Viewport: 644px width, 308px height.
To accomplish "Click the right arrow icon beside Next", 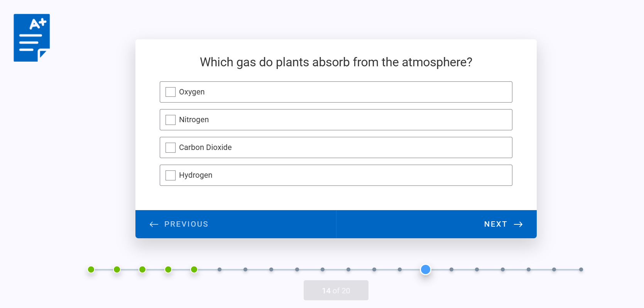I will click(518, 224).
